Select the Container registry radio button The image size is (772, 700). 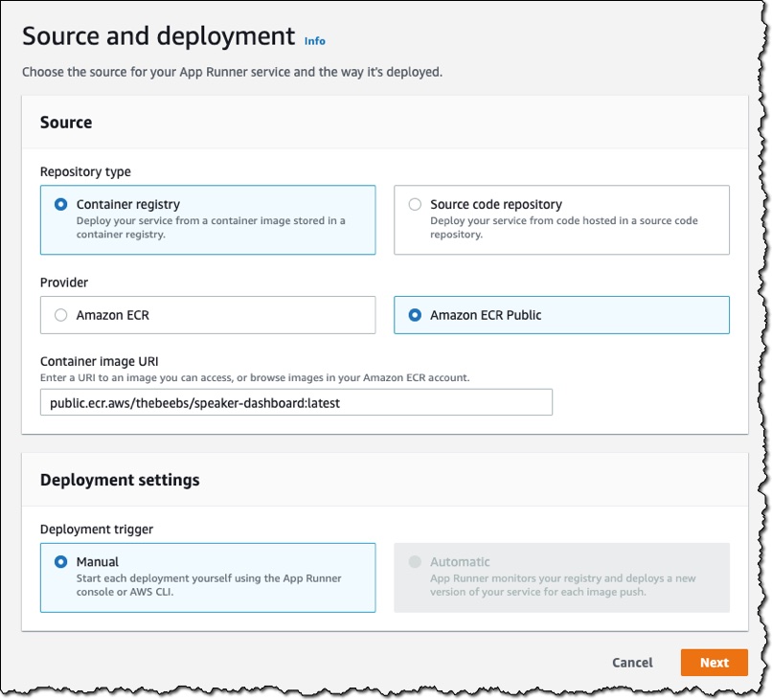click(x=61, y=204)
